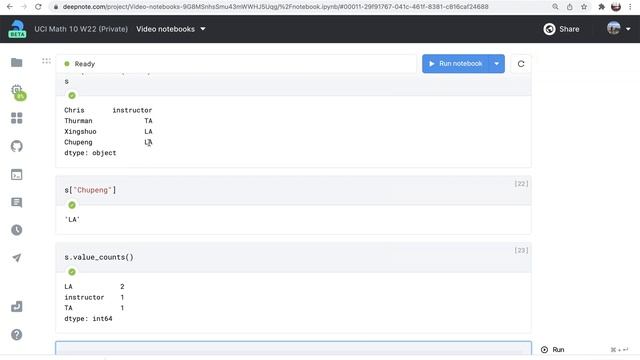Bookmark this page with star icon

tap(584, 7)
